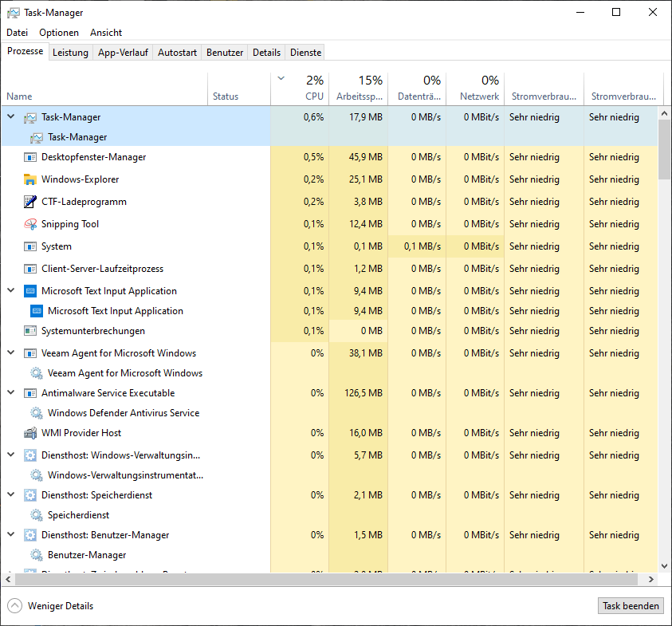Collapse the Microsoft Text Input Application group

point(10,290)
